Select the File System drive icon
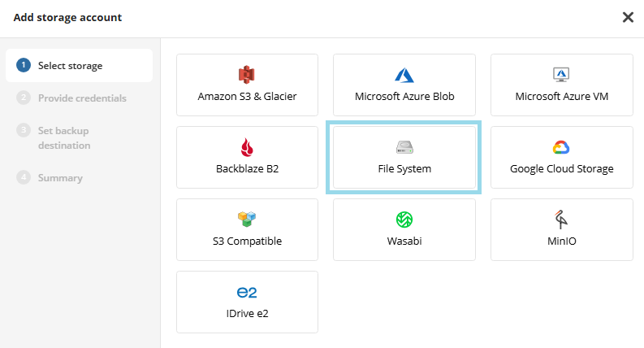The width and height of the screenshot is (644, 348). (x=404, y=147)
